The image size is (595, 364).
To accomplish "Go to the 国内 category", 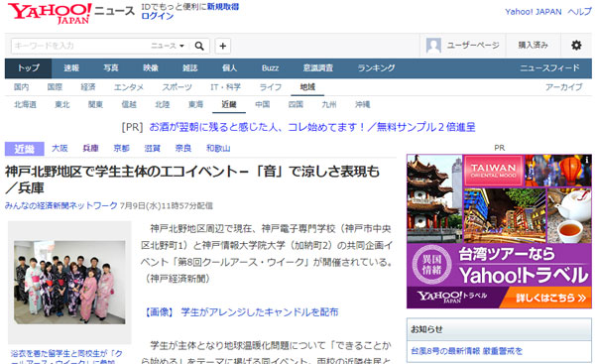I will pyautogui.click(x=21, y=87).
